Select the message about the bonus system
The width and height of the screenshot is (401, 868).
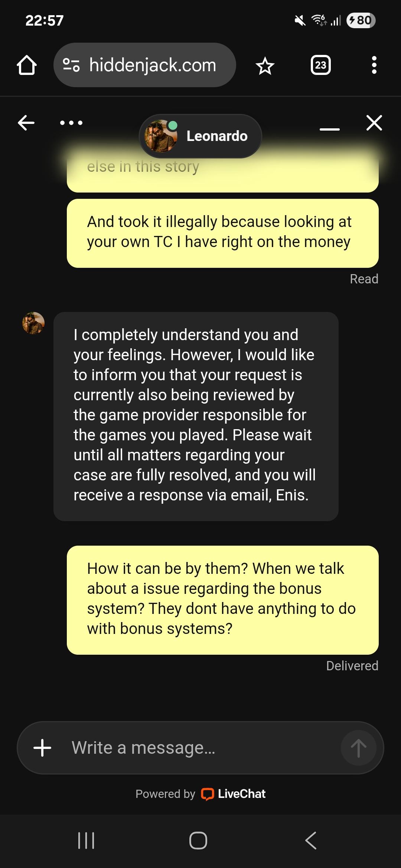pos(223,600)
